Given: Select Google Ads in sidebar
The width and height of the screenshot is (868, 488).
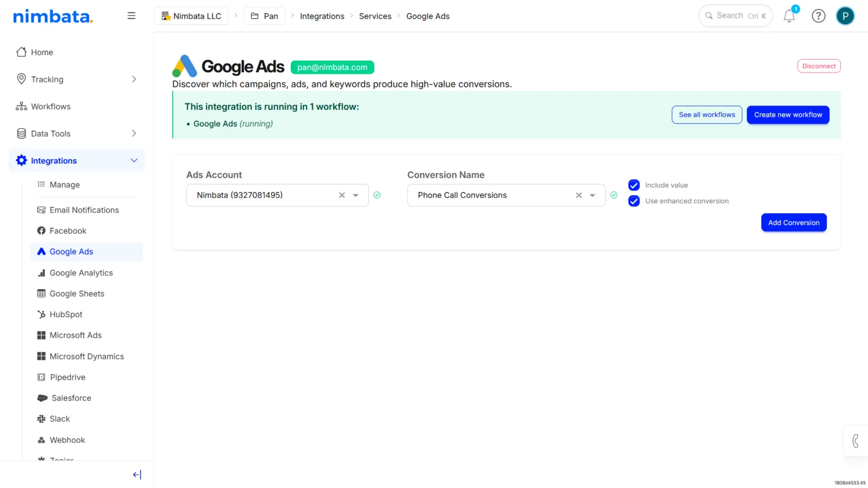Looking at the screenshot, I should [x=86, y=252].
